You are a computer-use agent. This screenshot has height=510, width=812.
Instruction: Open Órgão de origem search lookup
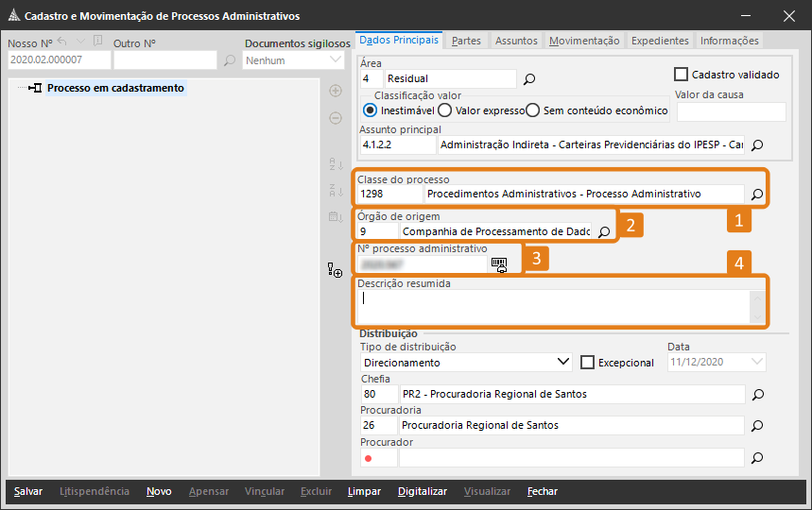(x=604, y=231)
